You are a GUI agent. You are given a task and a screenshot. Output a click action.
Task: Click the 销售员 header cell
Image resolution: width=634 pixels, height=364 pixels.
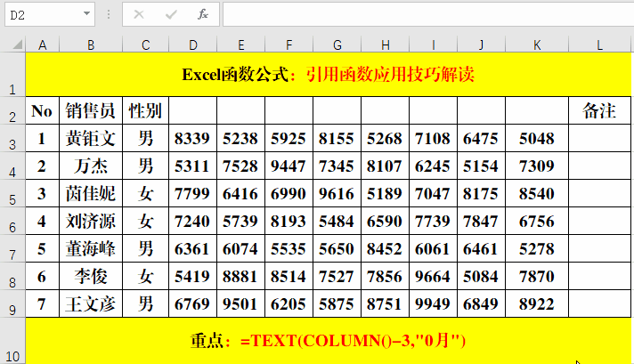point(91,110)
